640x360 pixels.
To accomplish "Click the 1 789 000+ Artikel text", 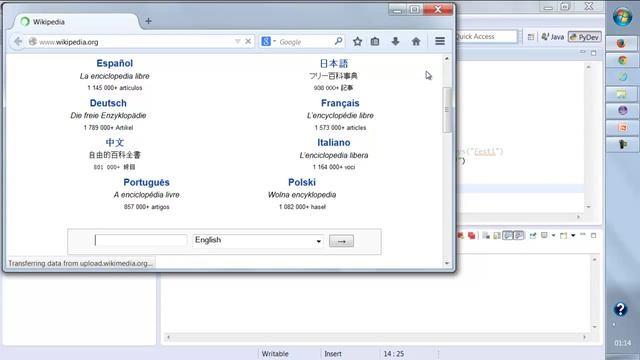I will [108, 128].
